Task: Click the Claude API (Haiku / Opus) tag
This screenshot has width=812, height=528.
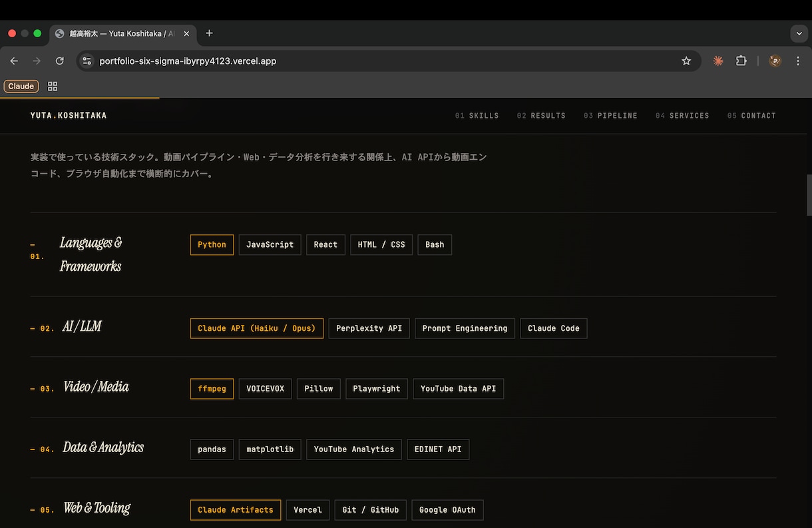Action: click(x=257, y=328)
